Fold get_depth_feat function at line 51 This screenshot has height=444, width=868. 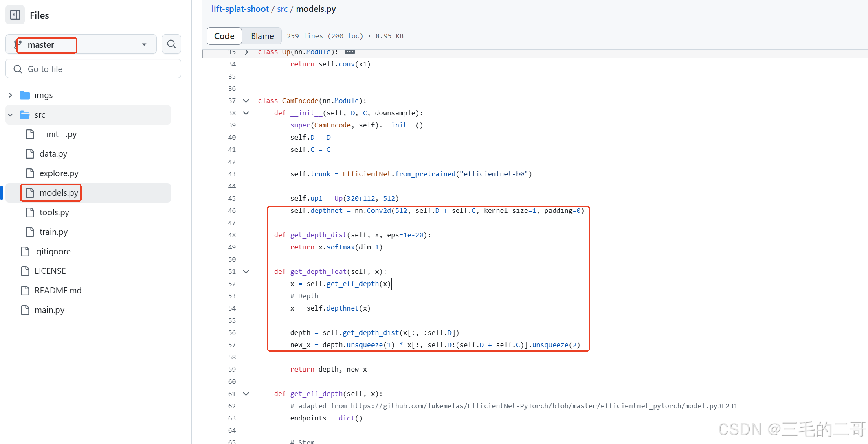tap(246, 271)
